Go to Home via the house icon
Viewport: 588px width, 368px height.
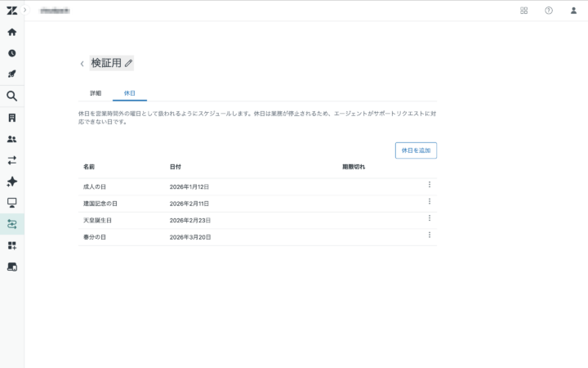(11, 32)
